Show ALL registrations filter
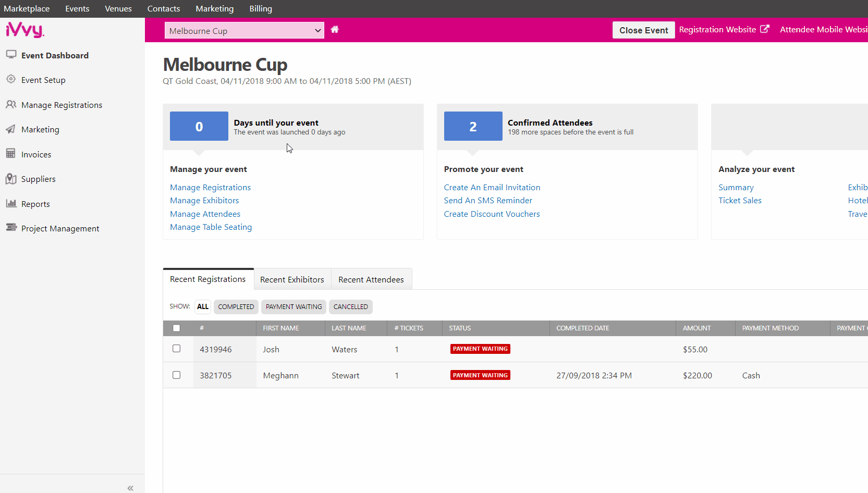The height and width of the screenshot is (493, 868). tap(203, 307)
